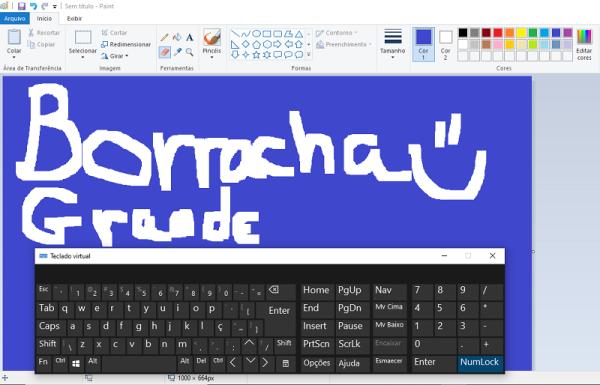Switch to the Exibir tab
Screen dimensions: 600x385
(x=74, y=18)
